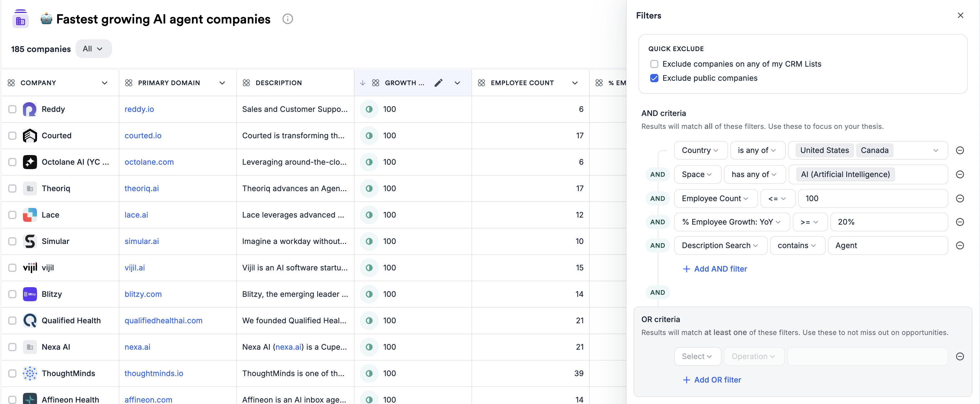Screen dimensions: 980x404
Task: Uncheck Exclude public companies
Action: (x=654, y=78)
